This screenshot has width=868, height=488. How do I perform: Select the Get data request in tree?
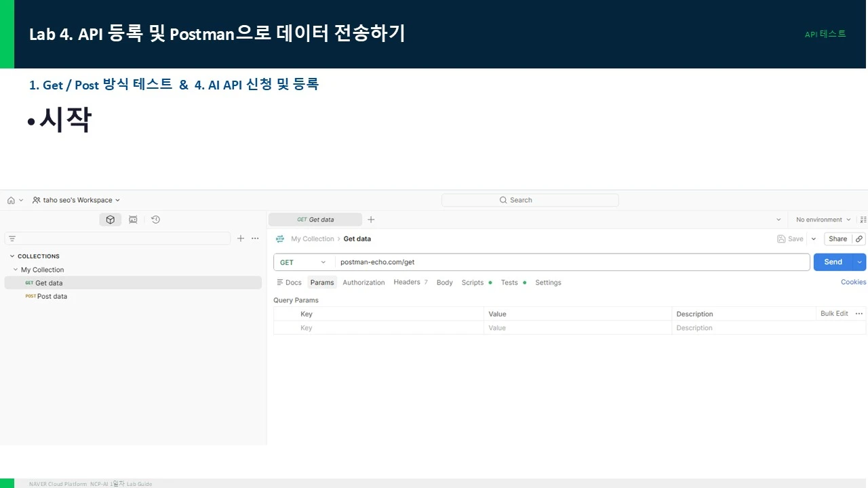133,283
